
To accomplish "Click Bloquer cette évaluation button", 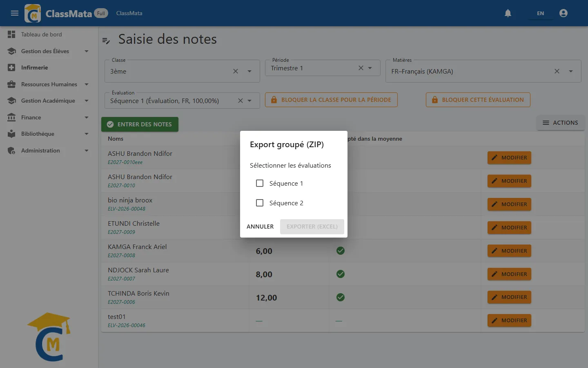I will coord(478,100).
